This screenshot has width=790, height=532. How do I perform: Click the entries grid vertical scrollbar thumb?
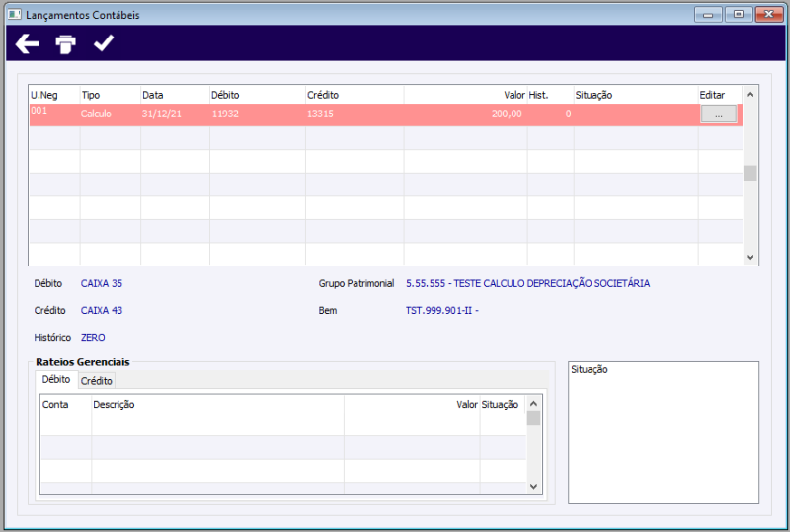coord(750,173)
